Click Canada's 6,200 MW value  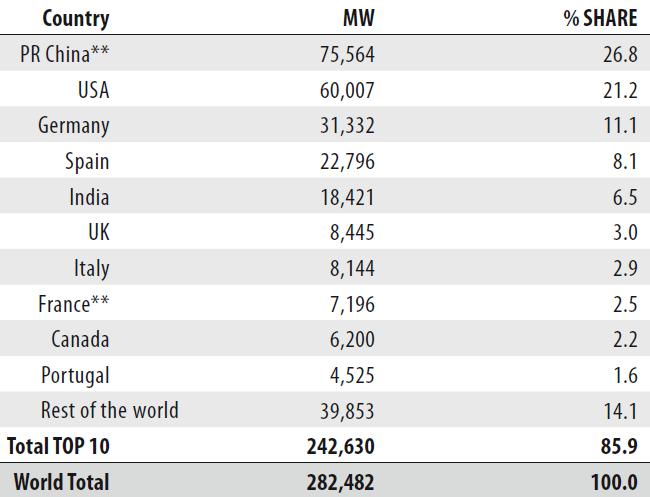click(x=352, y=340)
